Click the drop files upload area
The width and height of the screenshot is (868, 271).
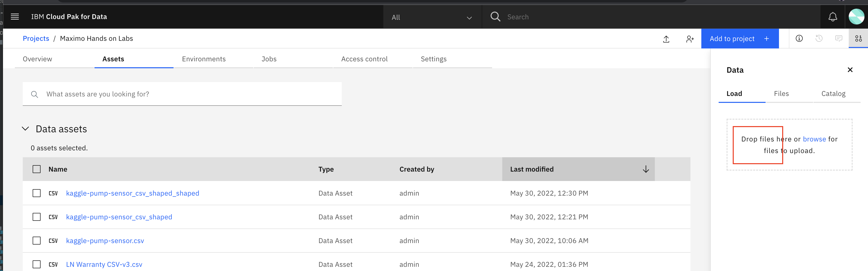tap(789, 145)
